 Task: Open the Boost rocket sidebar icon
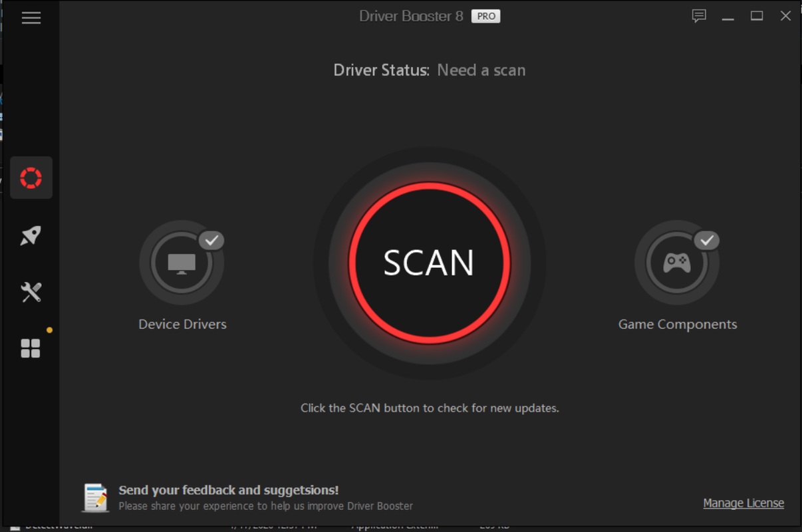(31, 235)
